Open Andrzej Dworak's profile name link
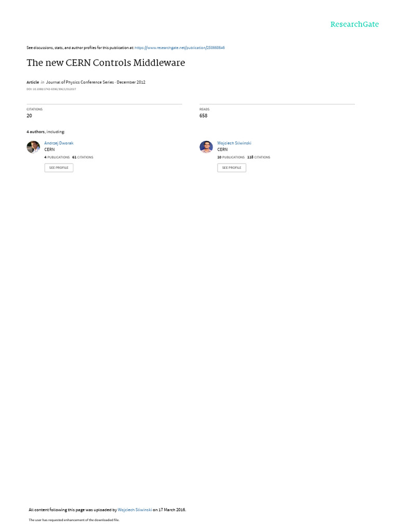This screenshot has height=532, width=399. 59,143
